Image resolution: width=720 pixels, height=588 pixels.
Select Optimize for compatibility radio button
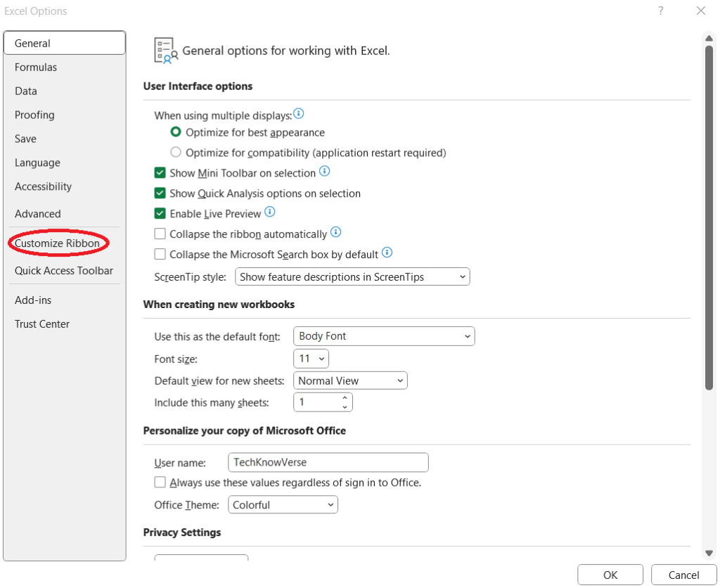176,153
